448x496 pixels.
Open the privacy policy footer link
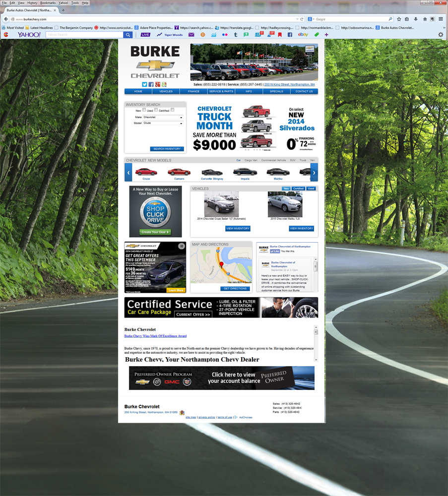pyautogui.click(x=206, y=417)
